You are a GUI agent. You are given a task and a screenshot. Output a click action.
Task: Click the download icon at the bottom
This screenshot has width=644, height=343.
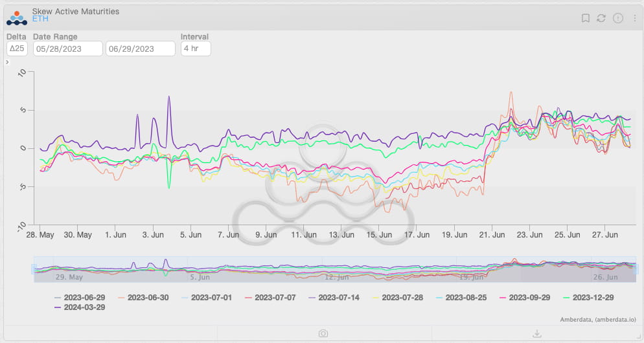click(x=537, y=333)
